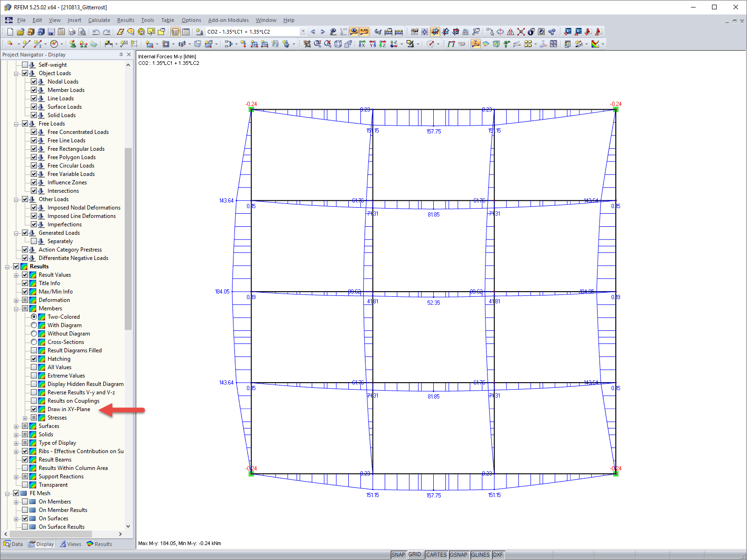The image size is (747, 560).
Task: Open the load combination CO2 dropdown
Action: click(x=303, y=32)
